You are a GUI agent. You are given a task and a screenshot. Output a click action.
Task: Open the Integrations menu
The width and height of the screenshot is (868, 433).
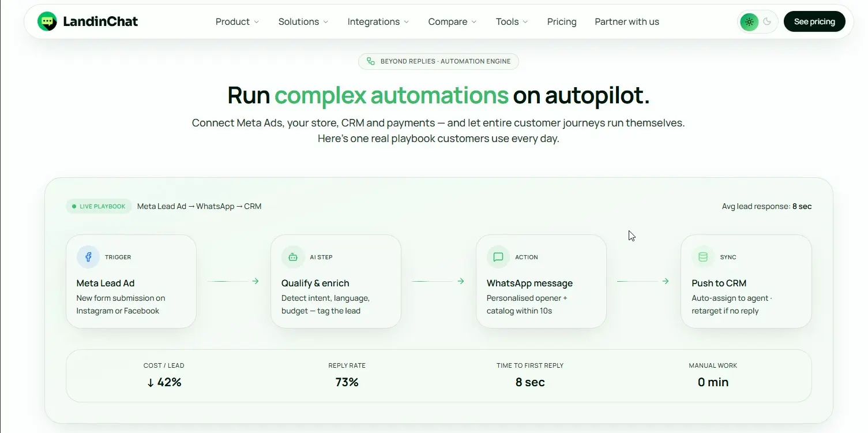coord(378,22)
